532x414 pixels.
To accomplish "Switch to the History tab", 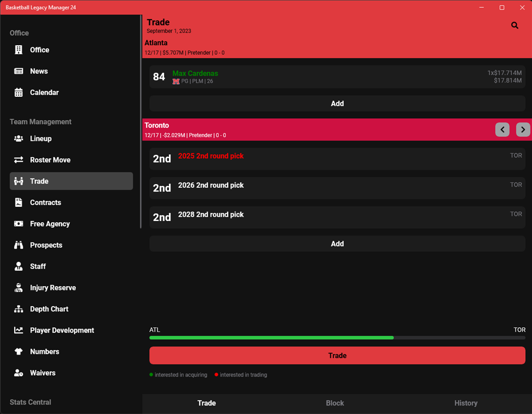I will (x=466, y=403).
